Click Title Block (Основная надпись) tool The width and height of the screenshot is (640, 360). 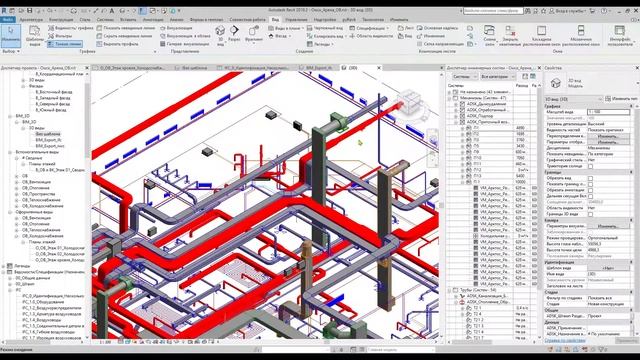pos(437,28)
